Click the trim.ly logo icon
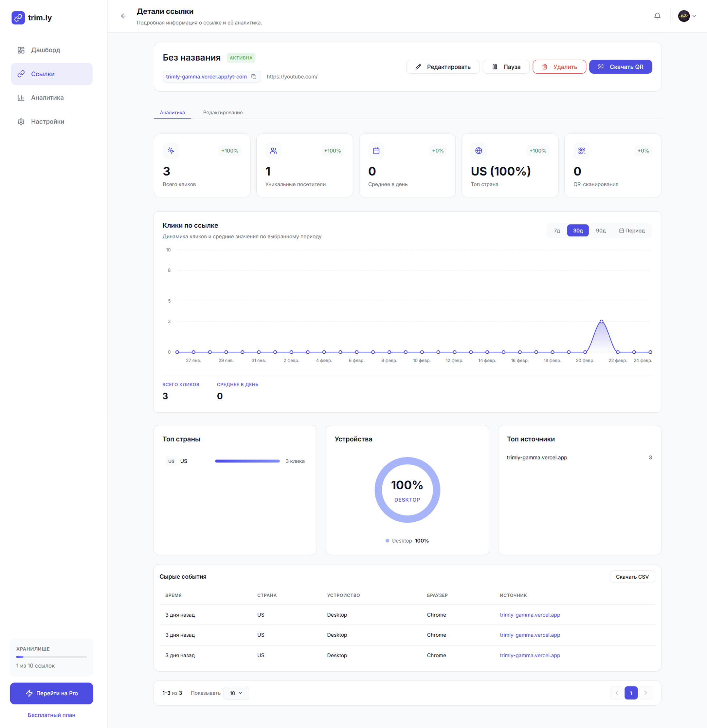Image resolution: width=707 pixels, height=728 pixels. point(18,17)
